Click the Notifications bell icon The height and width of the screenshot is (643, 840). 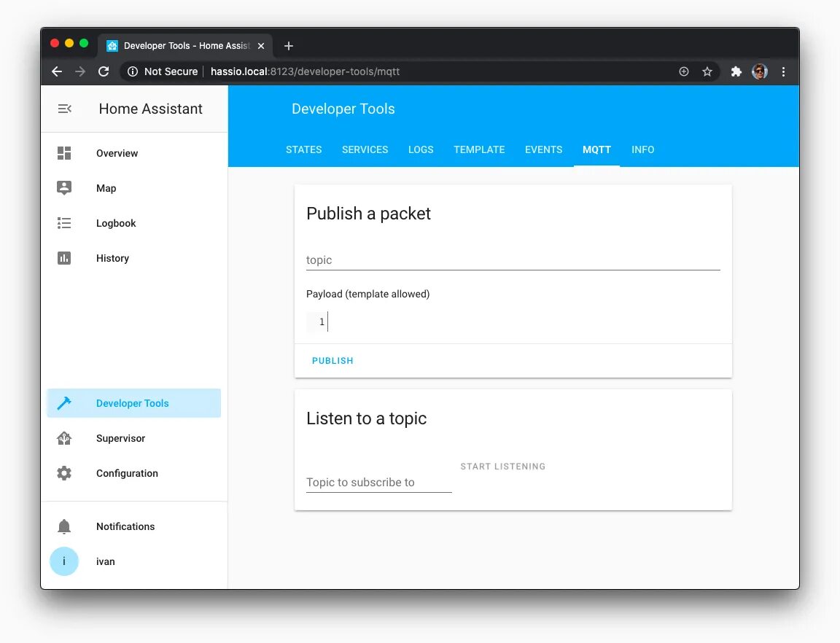(x=64, y=527)
